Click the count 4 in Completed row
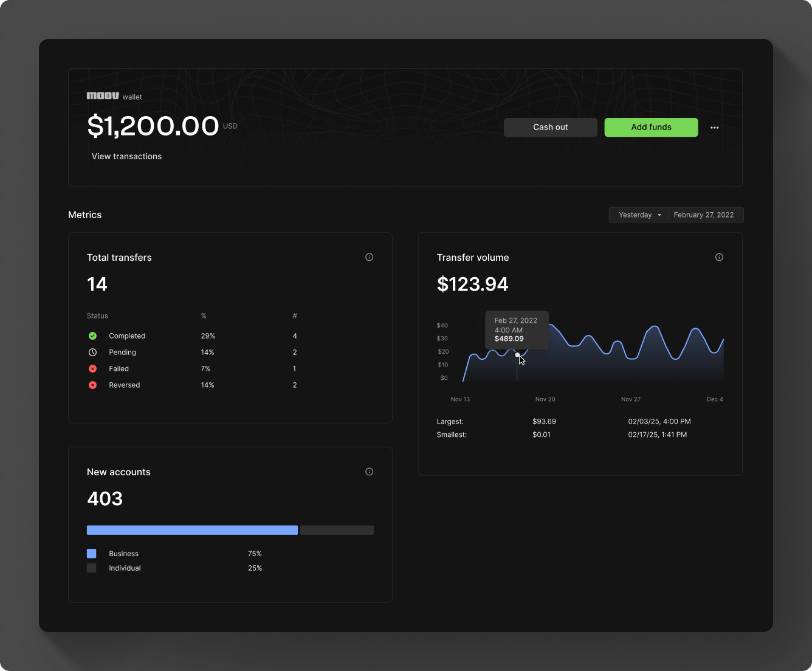The width and height of the screenshot is (812, 671). pyautogui.click(x=295, y=335)
